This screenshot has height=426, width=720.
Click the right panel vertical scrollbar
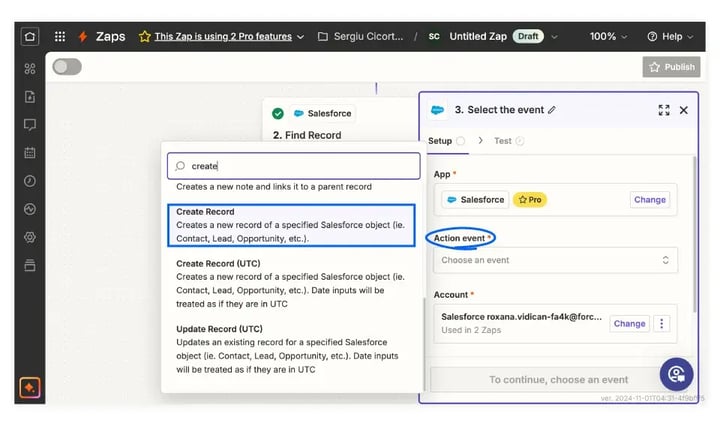[694, 234]
